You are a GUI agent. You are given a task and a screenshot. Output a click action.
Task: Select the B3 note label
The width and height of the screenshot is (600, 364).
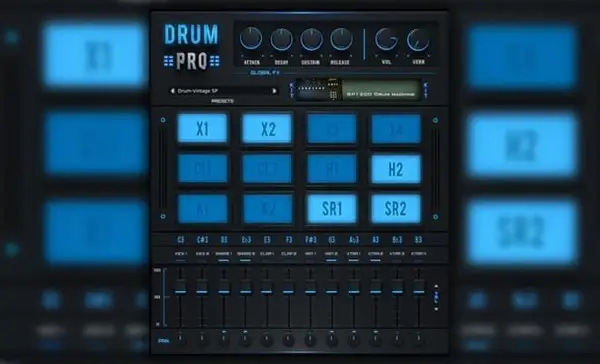419,240
